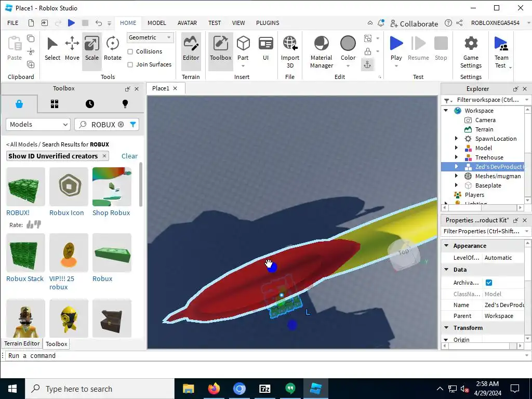Open Firefox from the taskbar

click(214, 389)
